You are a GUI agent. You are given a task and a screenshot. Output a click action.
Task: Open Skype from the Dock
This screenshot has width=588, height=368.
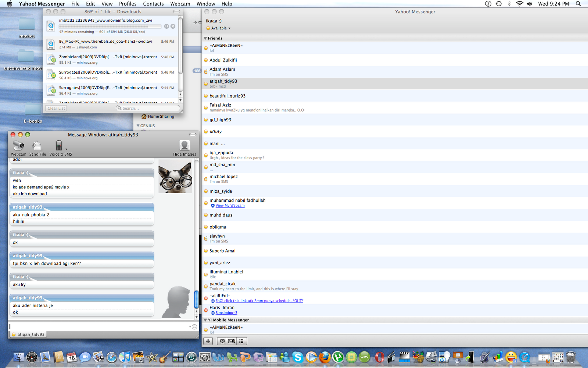coord(298,357)
